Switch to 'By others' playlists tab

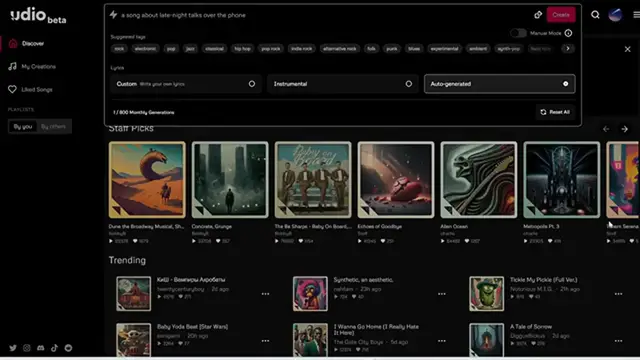(53, 127)
